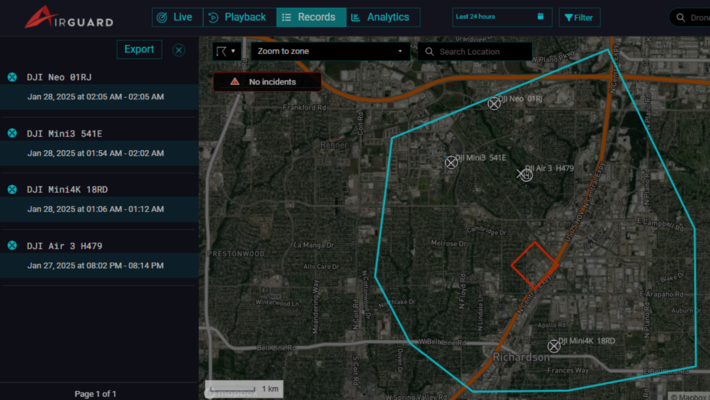The width and height of the screenshot is (710, 400).
Task: Open the Last 24 hours date range picker
Action: pyautogui.click(x=502, y=17)
